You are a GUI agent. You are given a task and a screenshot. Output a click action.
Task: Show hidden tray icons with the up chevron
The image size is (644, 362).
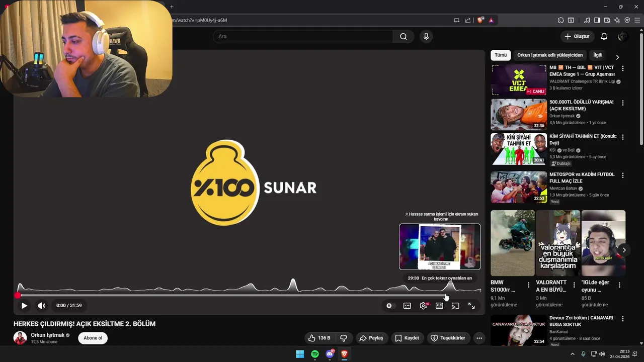coord(572,354)
